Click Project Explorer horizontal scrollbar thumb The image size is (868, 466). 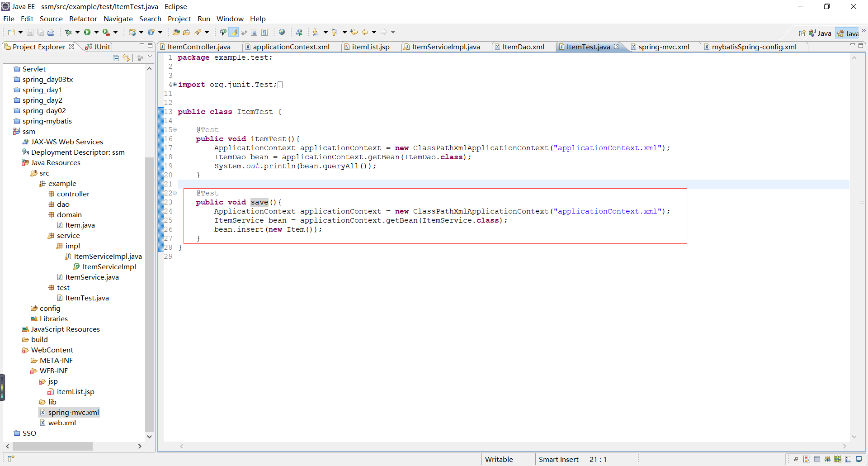click(52, 446)
